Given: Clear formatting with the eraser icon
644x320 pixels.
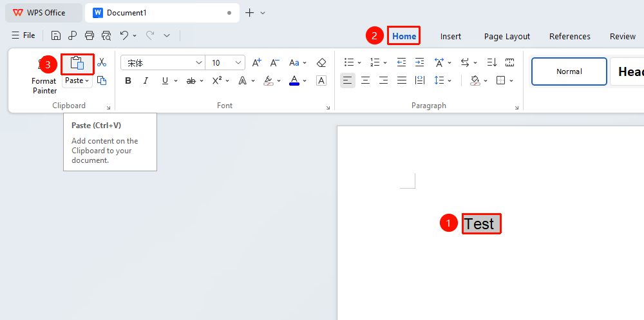Looking at the screenshot, I should click(321, 62).
